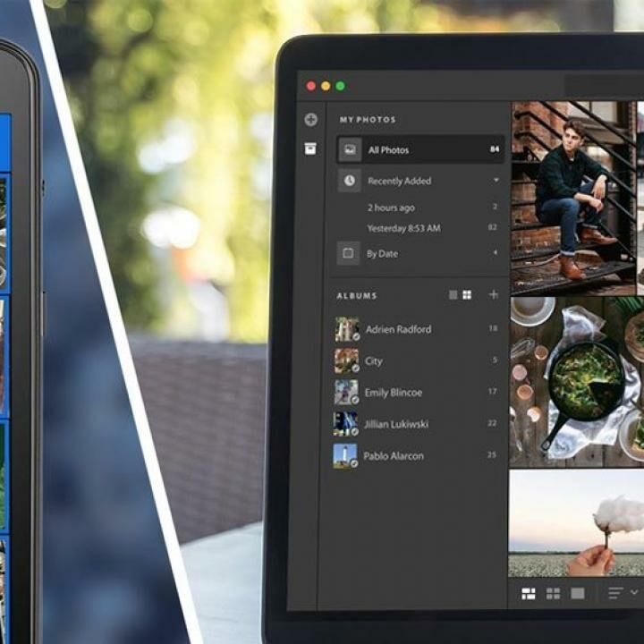Select the skillet food photo

pos(577,382)
